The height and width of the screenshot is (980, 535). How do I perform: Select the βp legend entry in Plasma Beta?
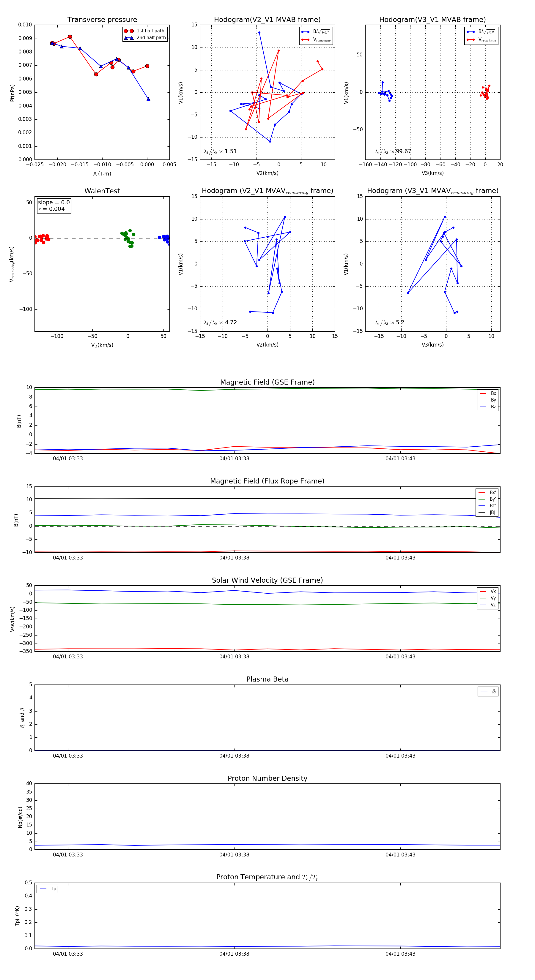488,691
